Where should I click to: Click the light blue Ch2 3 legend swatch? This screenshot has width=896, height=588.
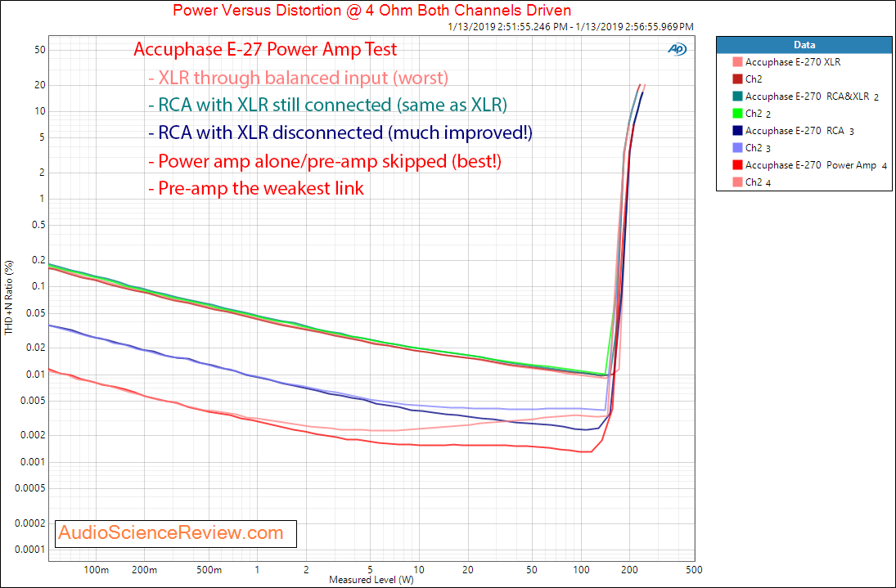click(x=737, y=148)
